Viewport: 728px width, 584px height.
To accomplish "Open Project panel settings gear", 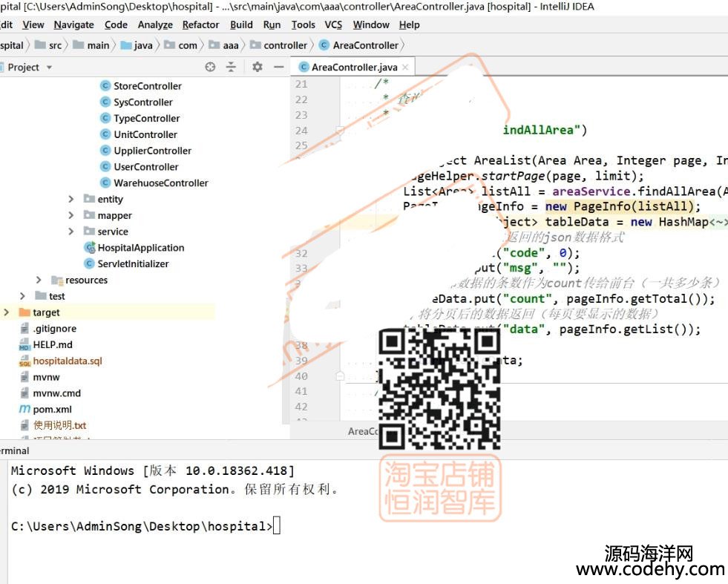I will pyautogui.click(x=258, y=67).
